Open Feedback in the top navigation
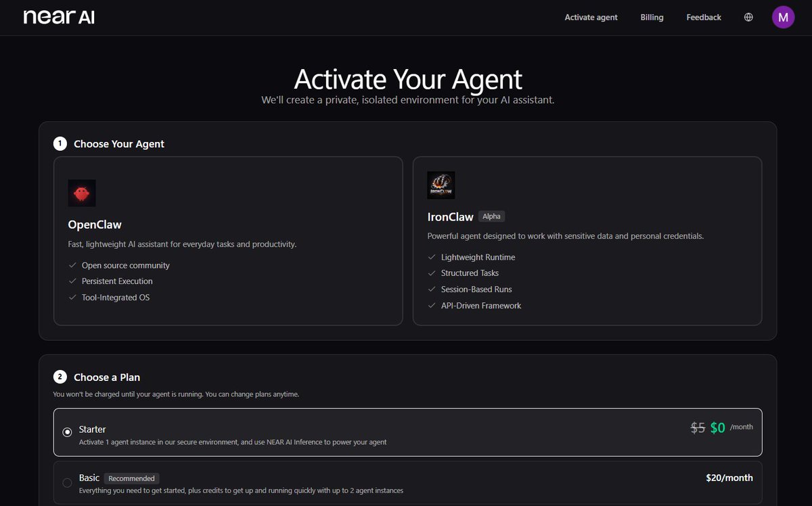The height and width of the screenshot is (506, 812). pyautogui.click(x=704, y=18)
